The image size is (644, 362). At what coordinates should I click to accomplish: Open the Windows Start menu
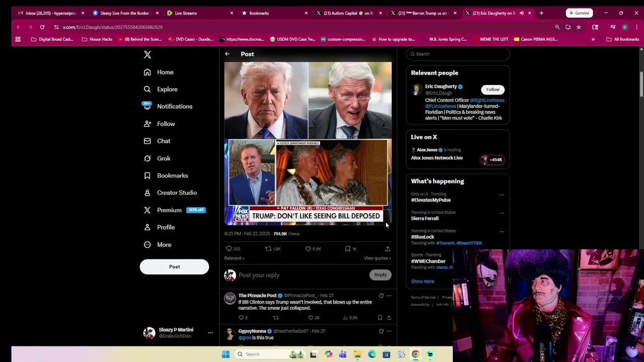tap(225, 354)
